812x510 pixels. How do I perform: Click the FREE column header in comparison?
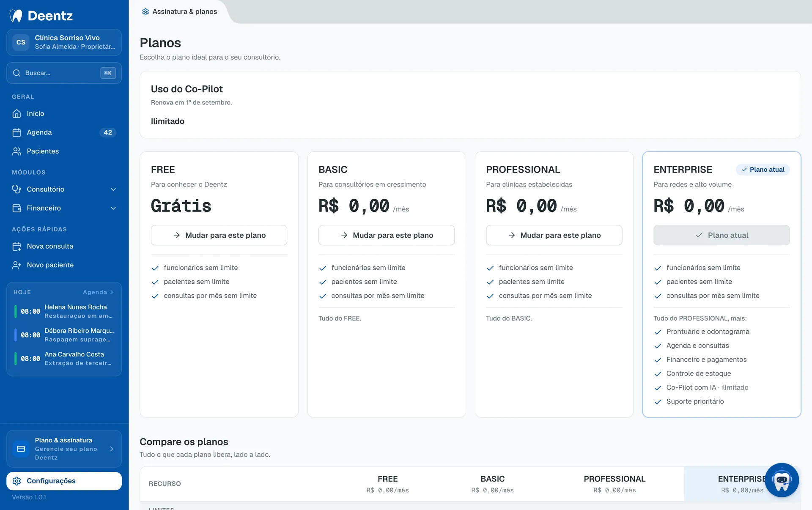387,484
